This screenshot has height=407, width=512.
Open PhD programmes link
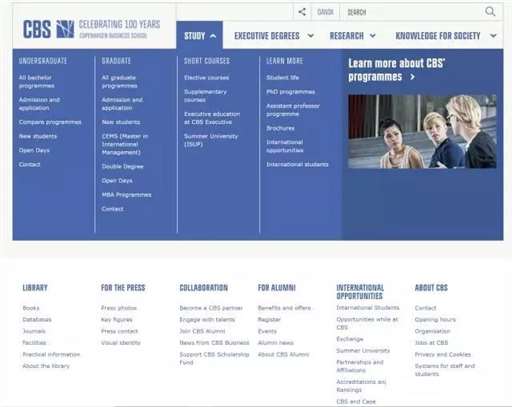click(291, 92)
